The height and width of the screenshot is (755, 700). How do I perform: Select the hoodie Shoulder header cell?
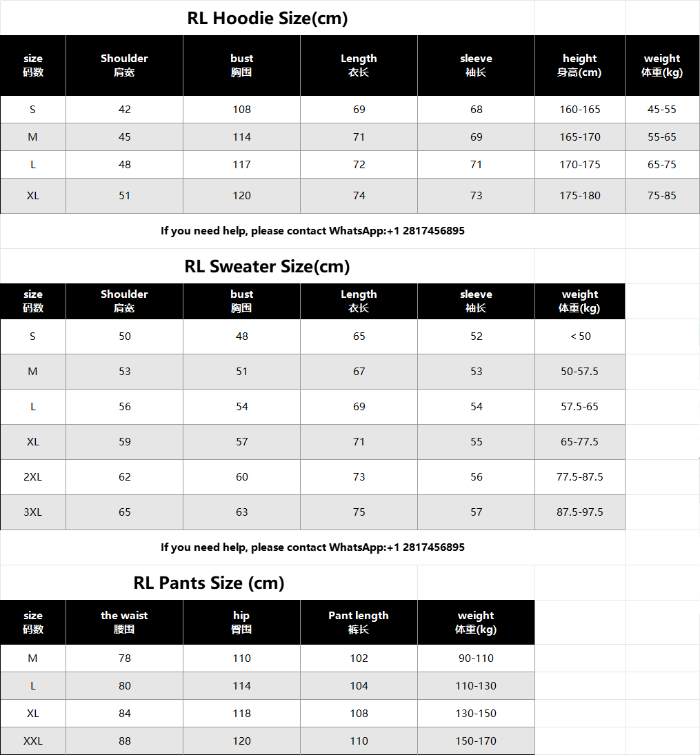coord(124,66)
